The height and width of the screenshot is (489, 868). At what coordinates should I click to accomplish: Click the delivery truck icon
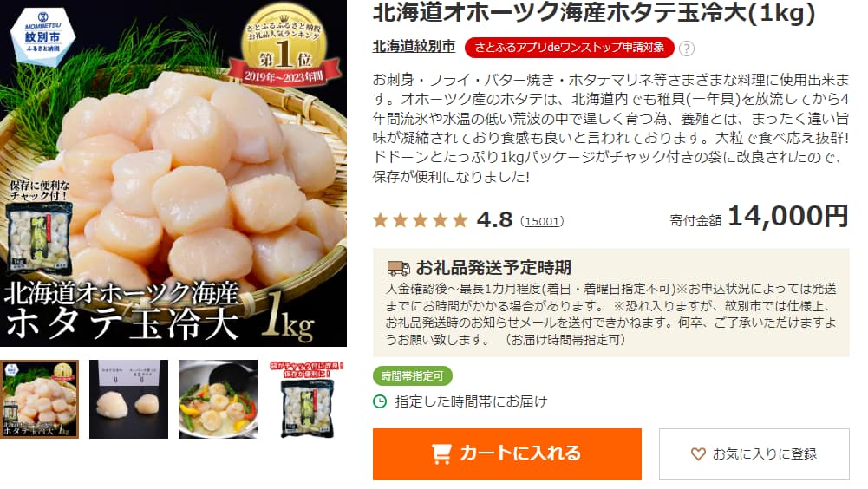click(399, 268)
